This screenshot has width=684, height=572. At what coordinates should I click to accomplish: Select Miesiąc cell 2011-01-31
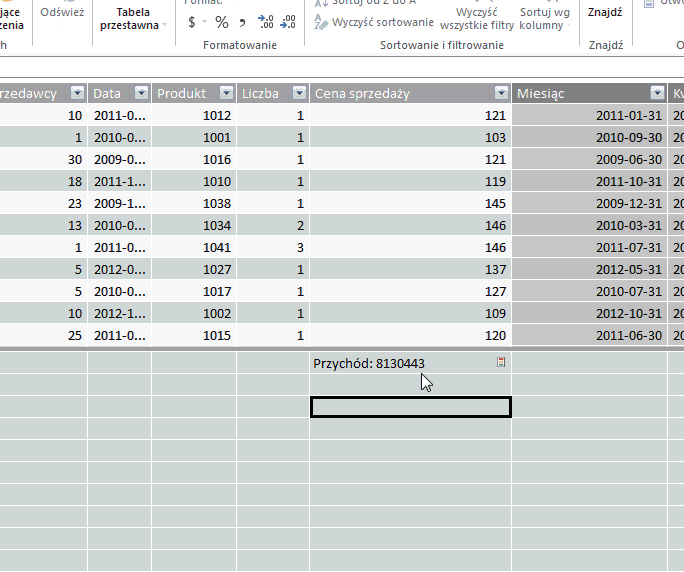(590, 115)
